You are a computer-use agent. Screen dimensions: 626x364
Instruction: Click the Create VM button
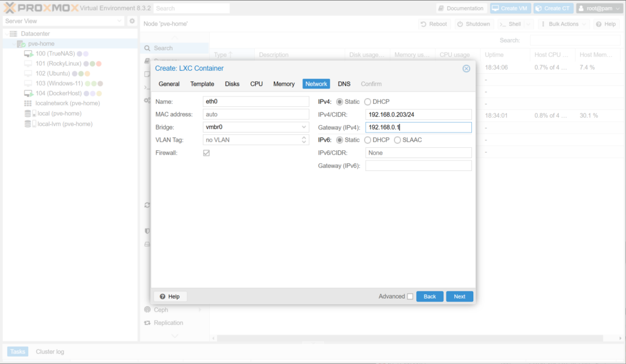[x=510, y=9]
